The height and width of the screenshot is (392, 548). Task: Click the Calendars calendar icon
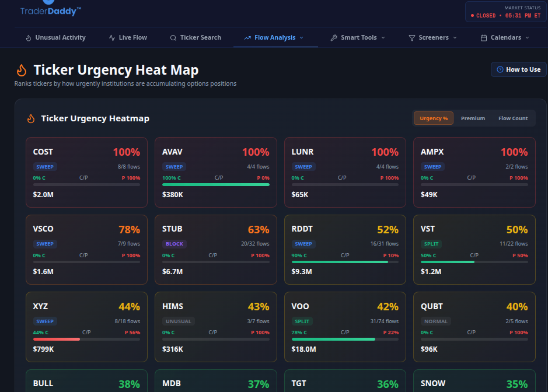pyautogui.click(x=483, y=37)
